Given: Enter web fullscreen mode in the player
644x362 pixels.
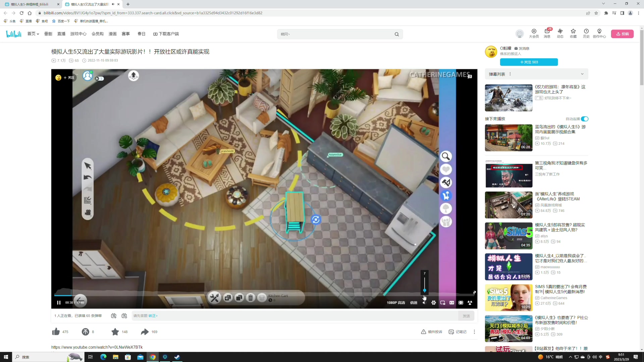Looking at the screenshot, I should coord(461,303).
